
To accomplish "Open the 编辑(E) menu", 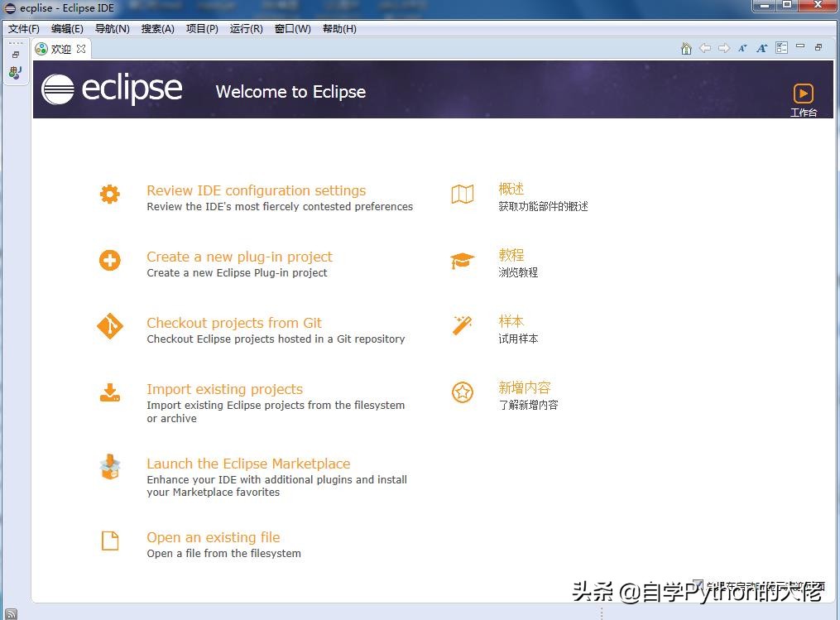I will (x=67, y=28).
